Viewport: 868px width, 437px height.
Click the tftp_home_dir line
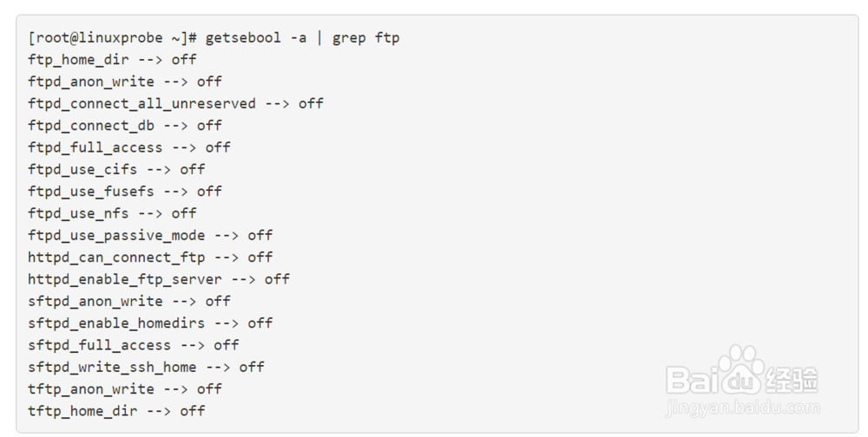tap(116, 411)
